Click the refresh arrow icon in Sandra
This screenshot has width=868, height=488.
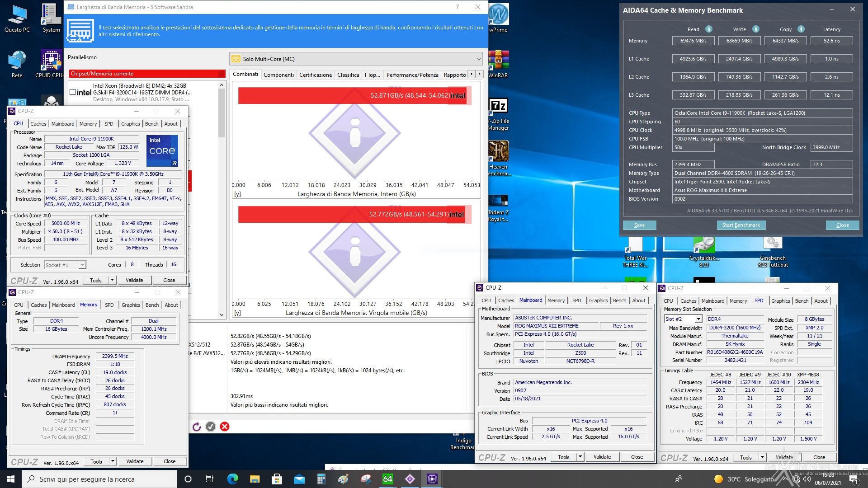click(x=197, y=427)
